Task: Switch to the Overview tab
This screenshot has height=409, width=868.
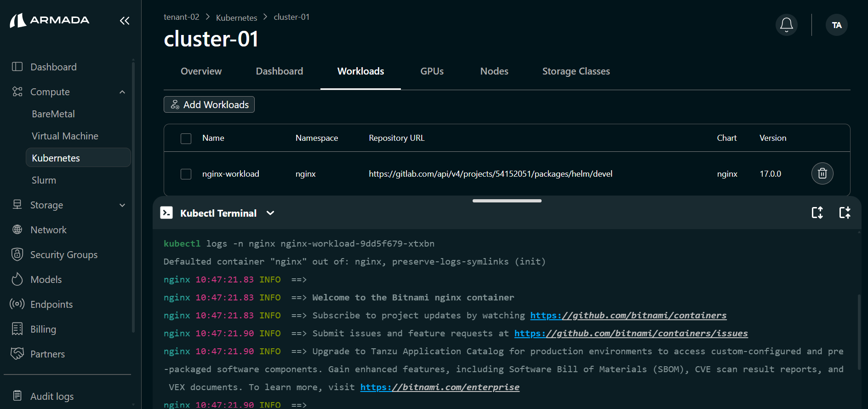Action: pyautogui.click(x=201, y=71)
